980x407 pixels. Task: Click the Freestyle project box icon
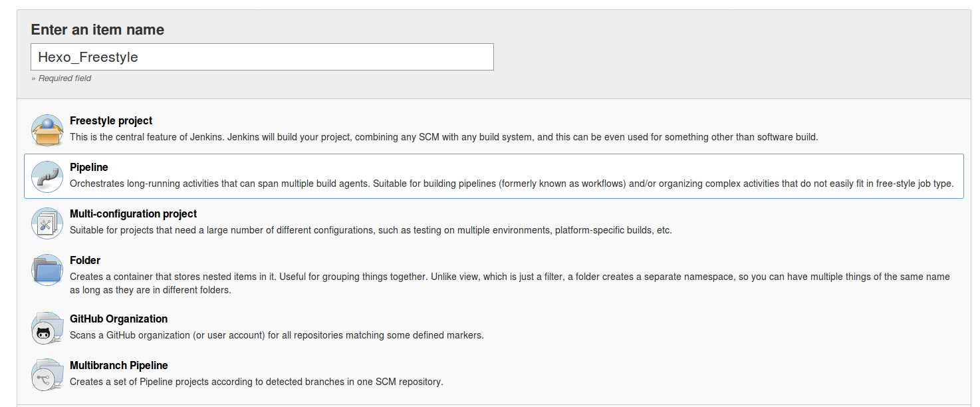(x=47, y=130)
